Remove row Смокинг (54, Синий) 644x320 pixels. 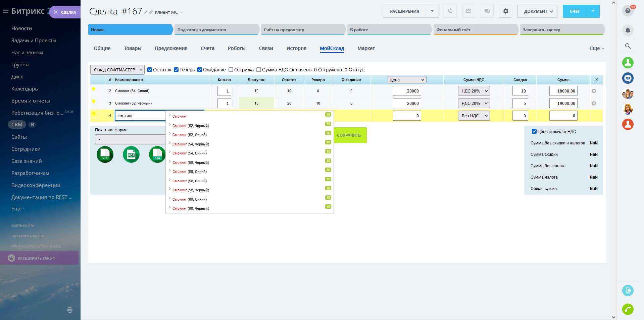coord(594,91)
